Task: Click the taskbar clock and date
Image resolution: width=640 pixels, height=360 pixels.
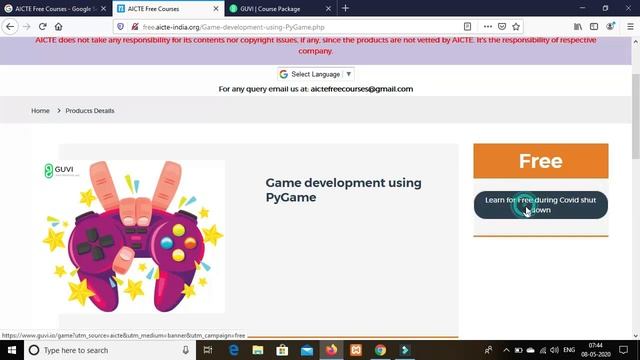Action: click(x=596, y=350)
